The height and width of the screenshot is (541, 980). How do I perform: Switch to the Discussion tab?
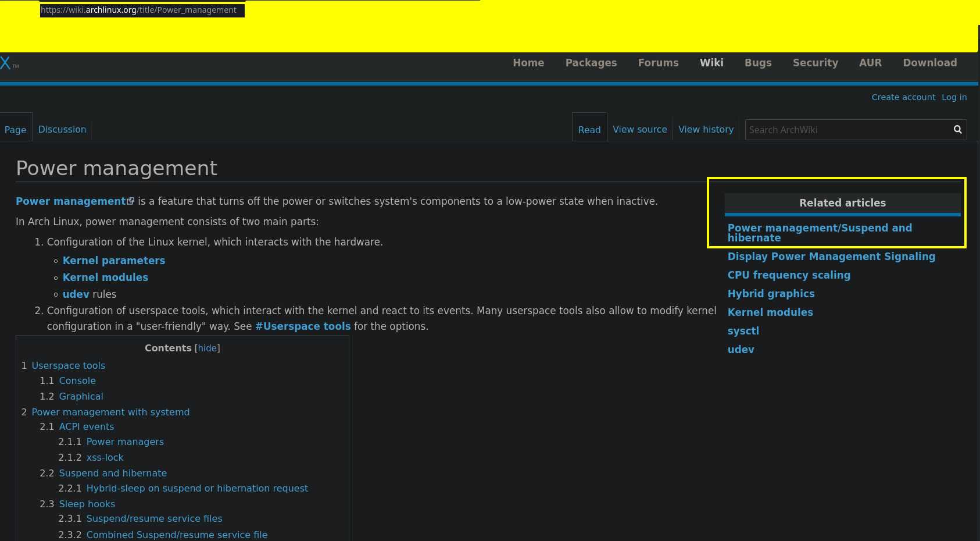tap(62, 129)
